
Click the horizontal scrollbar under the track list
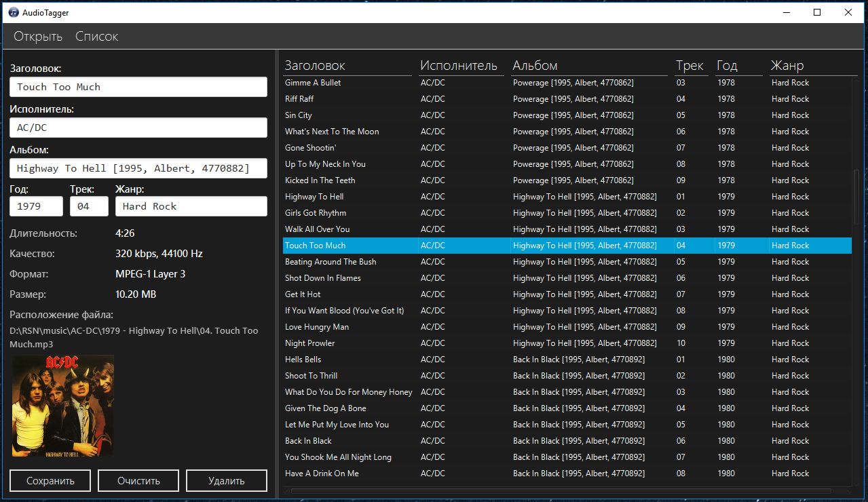click(x=561, y=490)
